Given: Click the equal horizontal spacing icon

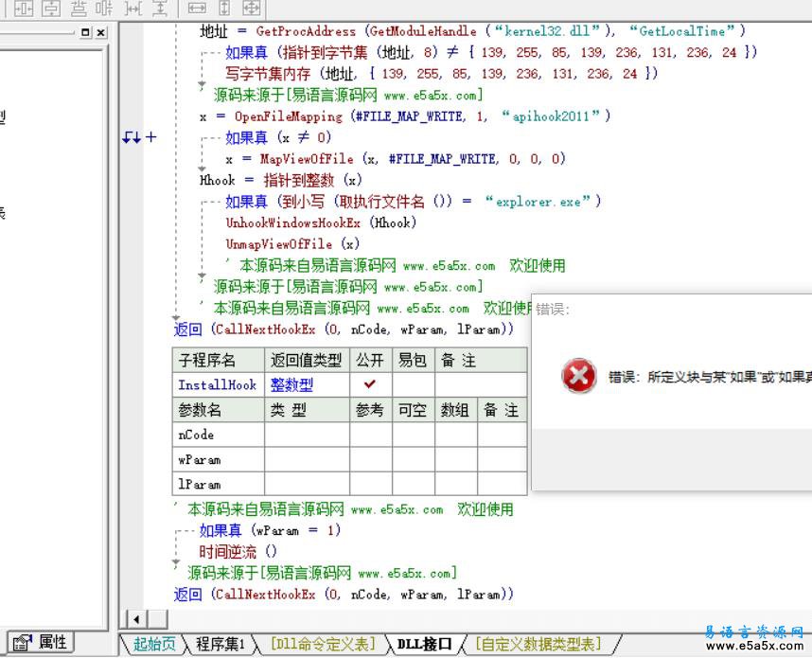Looking at the screenshot, I should point(132,9).
